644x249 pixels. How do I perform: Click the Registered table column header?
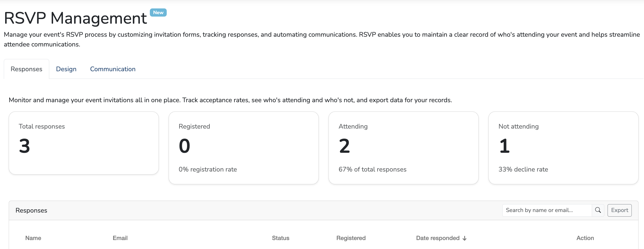pyautogui.click(x=351, y=238)
